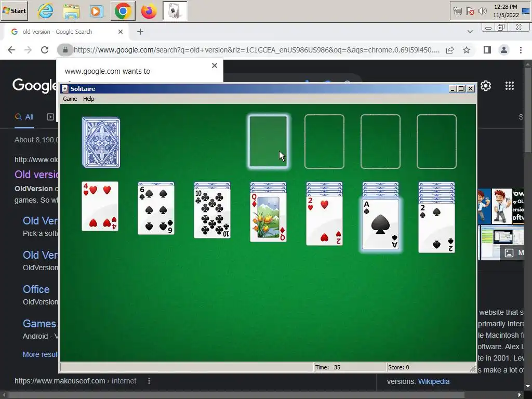This screenshot has height=399, width=532.
Task: Click 'More results' link
Action: [41, 354]
